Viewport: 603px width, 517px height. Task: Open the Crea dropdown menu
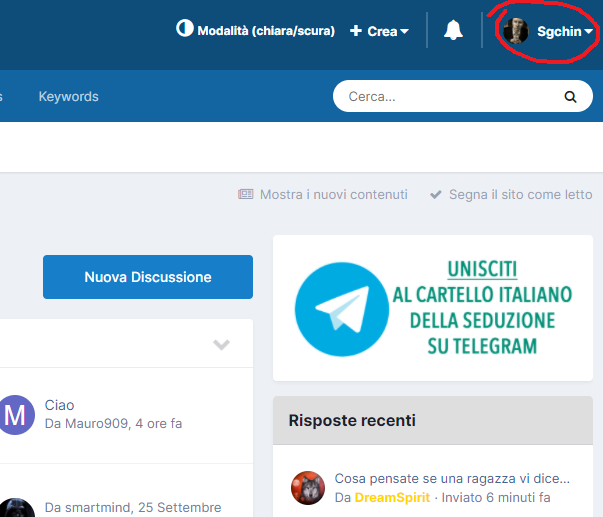pyautogui.click(x=379, y=31)
